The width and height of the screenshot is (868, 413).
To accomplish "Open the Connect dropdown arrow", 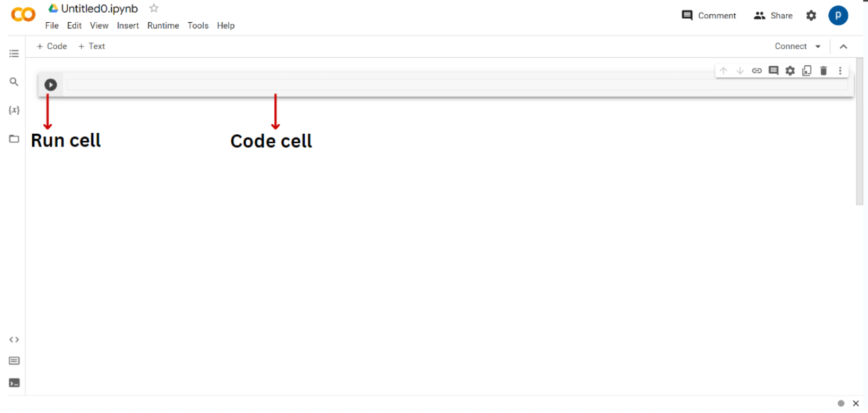I will [x=818, y=46].
